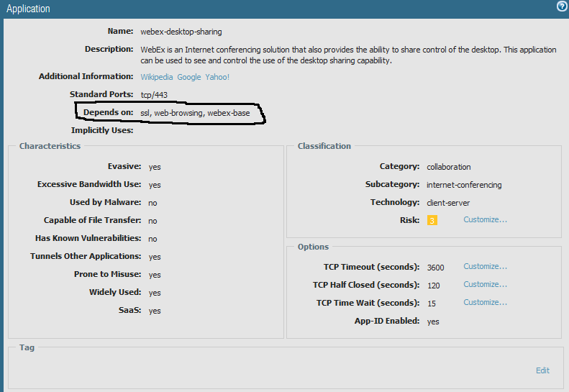Click the Application dialog title
Image resolution: width=569 pixels, height=392 pixels.
pyautogui.click(x=28, y=9)
